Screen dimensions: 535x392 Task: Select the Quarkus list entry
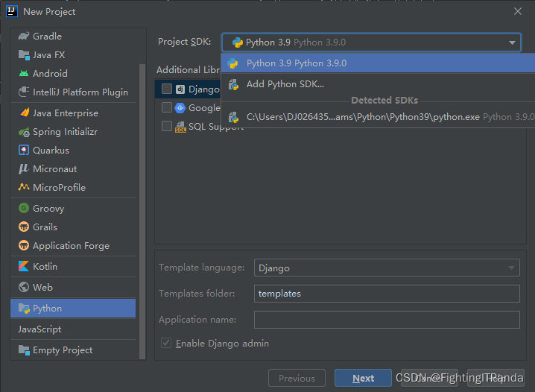pos(73,151)
